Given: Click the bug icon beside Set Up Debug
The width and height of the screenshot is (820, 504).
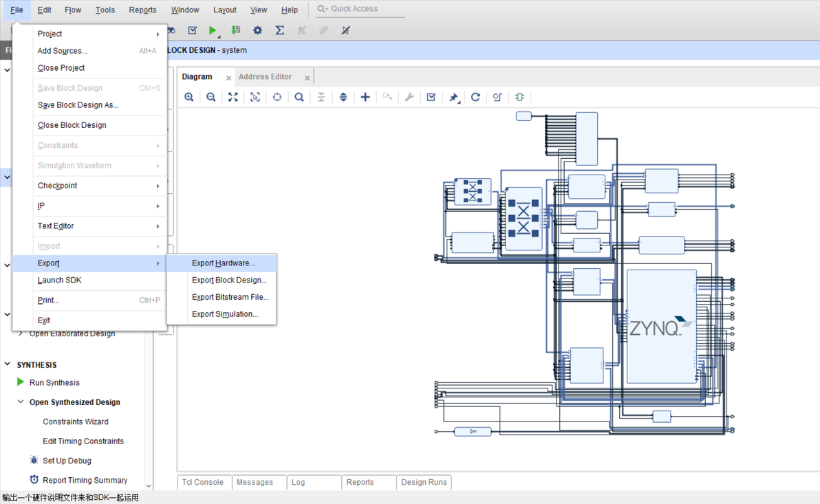Looking at the screenshot, I should pyautogui.click(x=34, y=460).
